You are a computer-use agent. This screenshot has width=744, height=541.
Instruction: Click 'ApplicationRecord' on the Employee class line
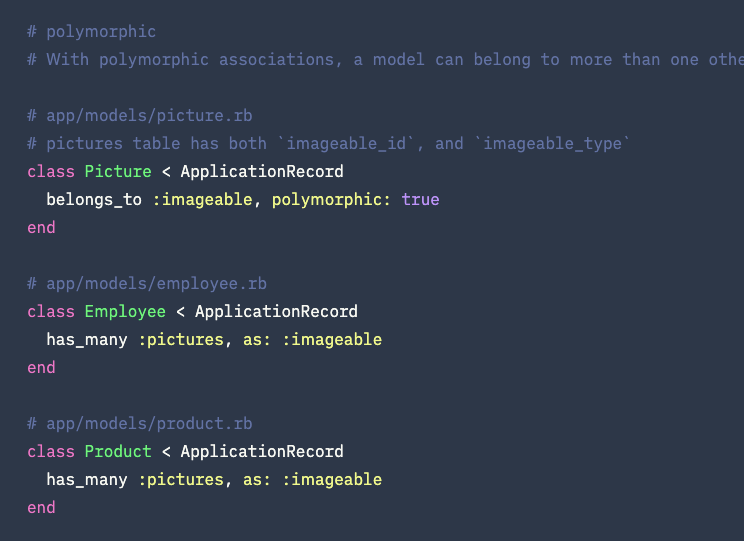277,312
